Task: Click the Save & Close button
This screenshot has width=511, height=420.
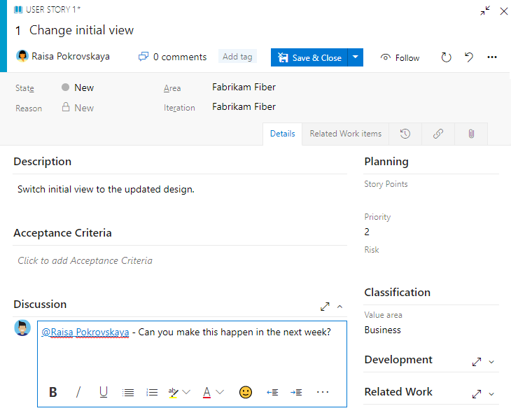Action: coord(309,57)
